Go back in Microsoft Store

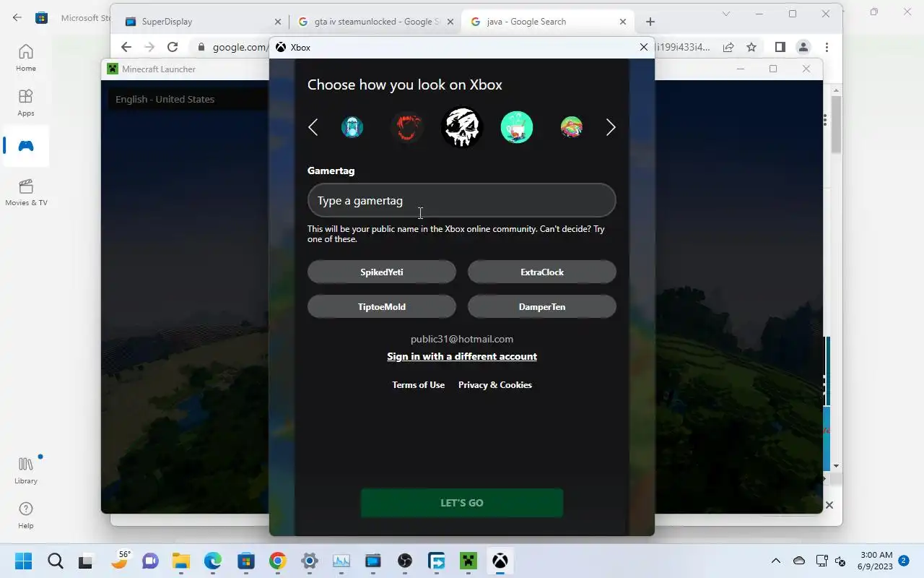tap(17, 17)
